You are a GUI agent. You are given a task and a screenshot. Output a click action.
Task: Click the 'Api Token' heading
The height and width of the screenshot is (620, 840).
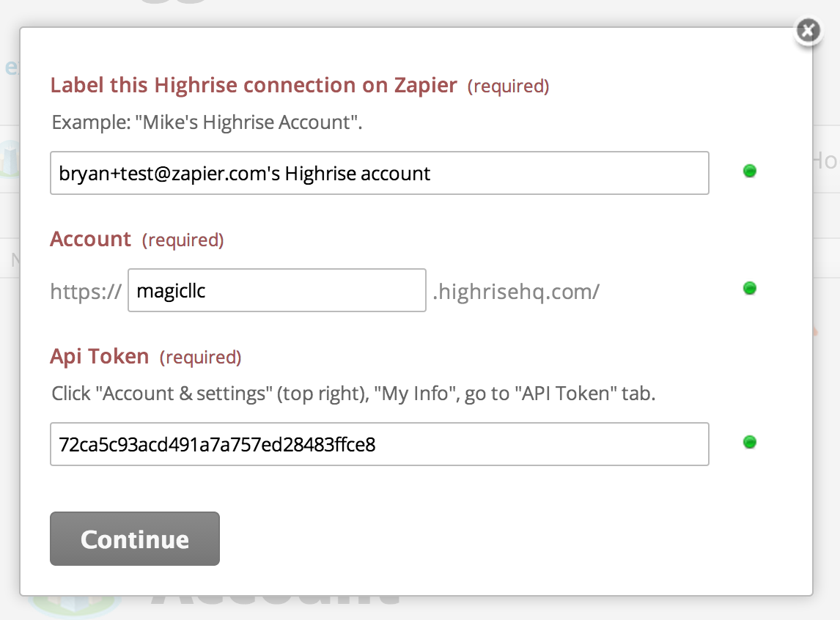point(100,356)
